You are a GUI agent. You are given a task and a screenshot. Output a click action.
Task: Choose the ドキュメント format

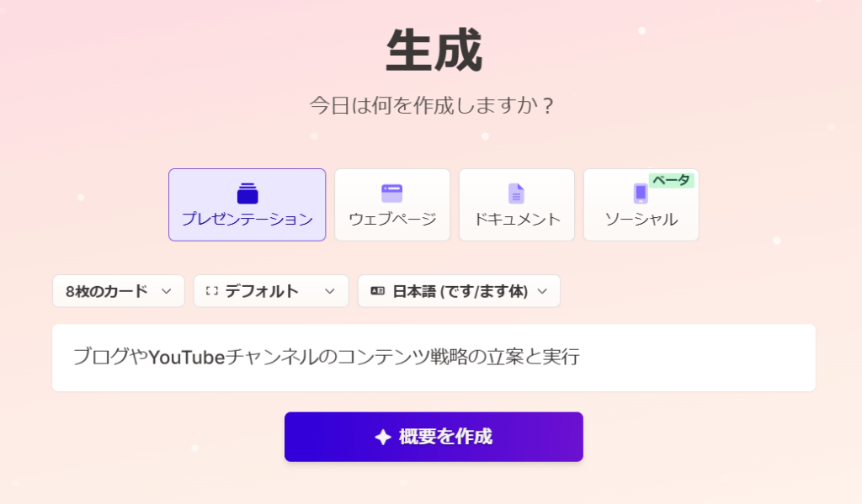(517, 204)
